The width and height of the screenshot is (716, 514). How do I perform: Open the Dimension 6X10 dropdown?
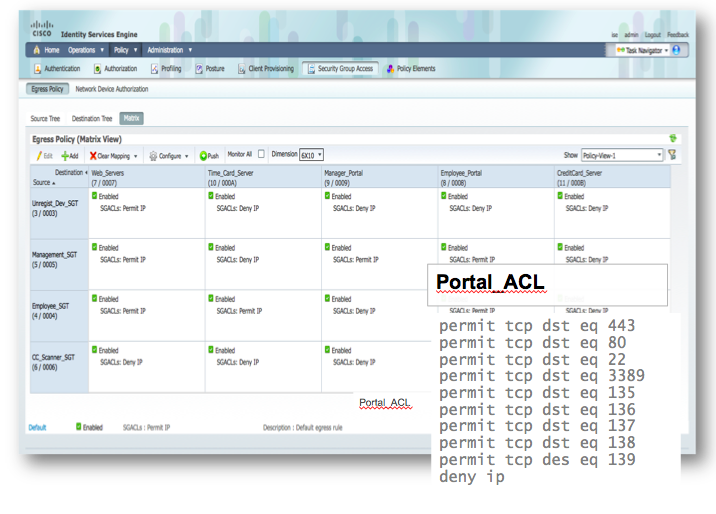pyautogui.click(x=312, y=155)
